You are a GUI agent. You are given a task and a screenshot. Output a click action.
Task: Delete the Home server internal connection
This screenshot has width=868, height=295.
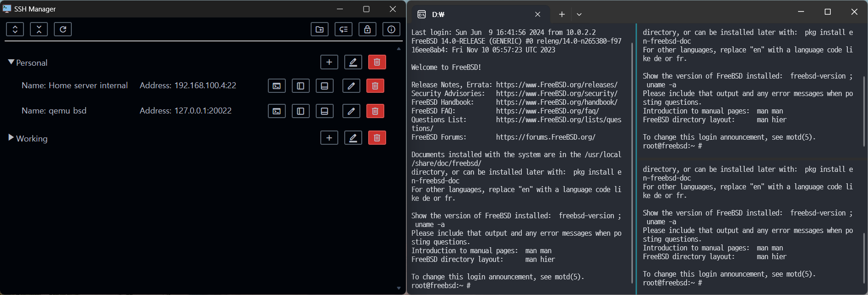point(375,86)
